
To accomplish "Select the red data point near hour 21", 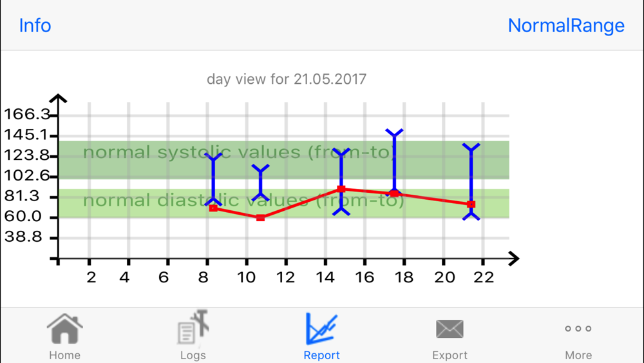I will point(471,204).
